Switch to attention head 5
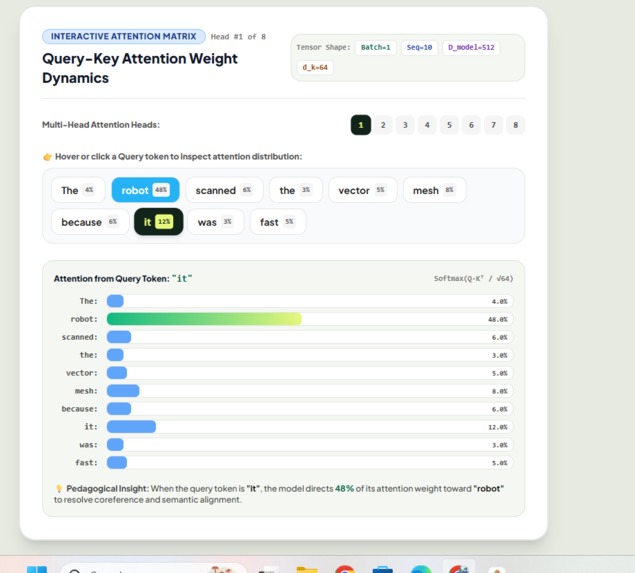 coord(449,125)
